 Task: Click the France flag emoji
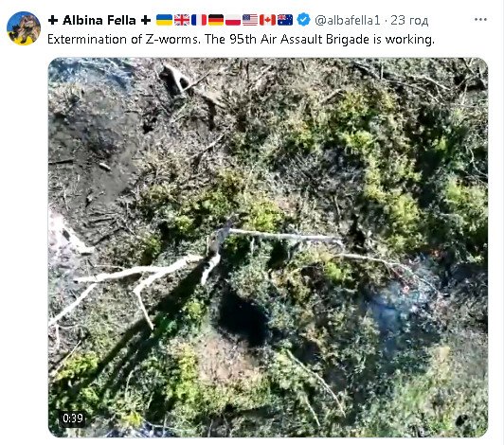pos(199,20)
